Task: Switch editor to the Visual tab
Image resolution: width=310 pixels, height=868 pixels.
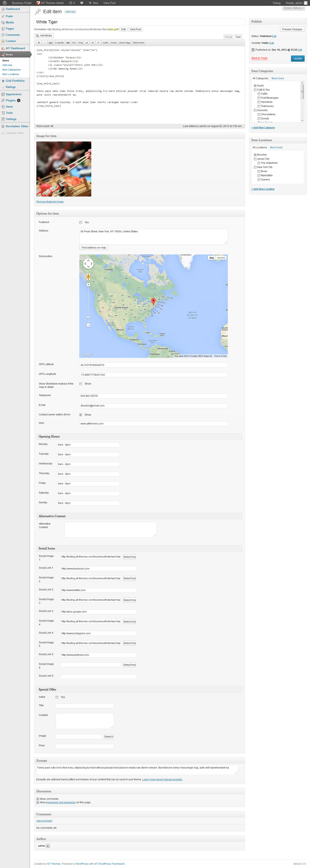Action: 228,37
